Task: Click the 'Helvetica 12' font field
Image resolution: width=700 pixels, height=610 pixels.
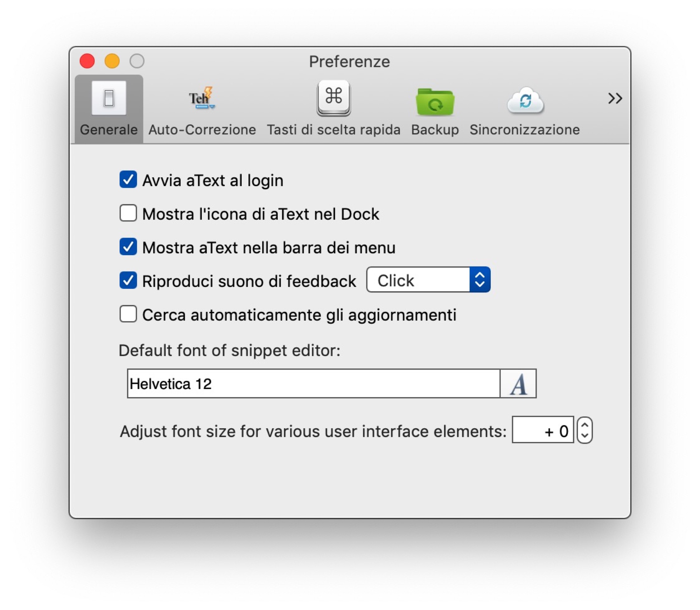Action: point(313,384)
